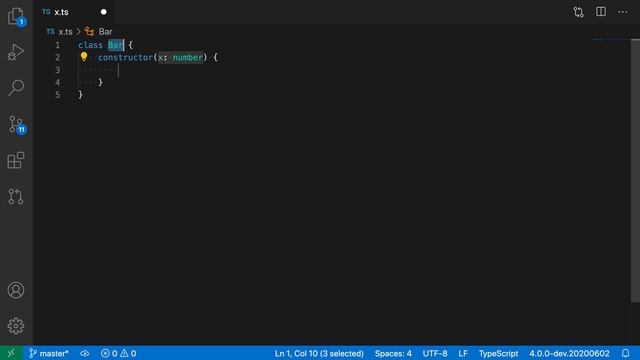Click line number 3 in the gutter
This screenshot has height=360, width=640.
[58, 70]
